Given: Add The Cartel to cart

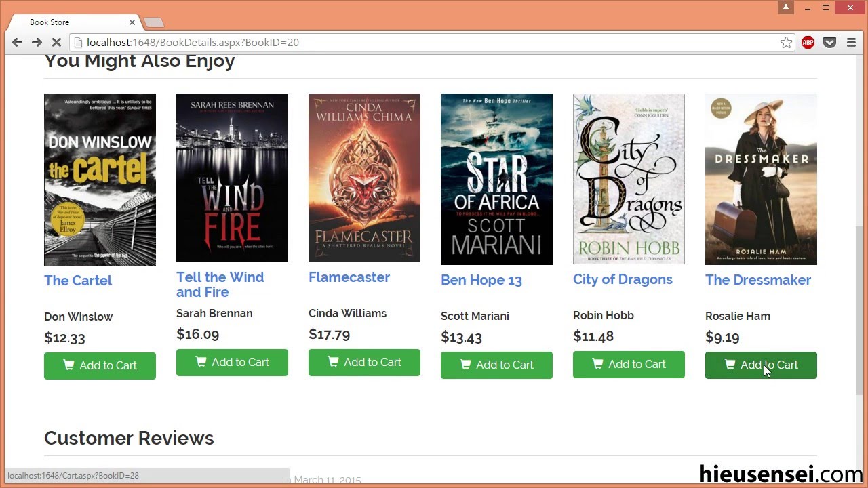Looking at the screenshot, I should click(x=100, y=366).
